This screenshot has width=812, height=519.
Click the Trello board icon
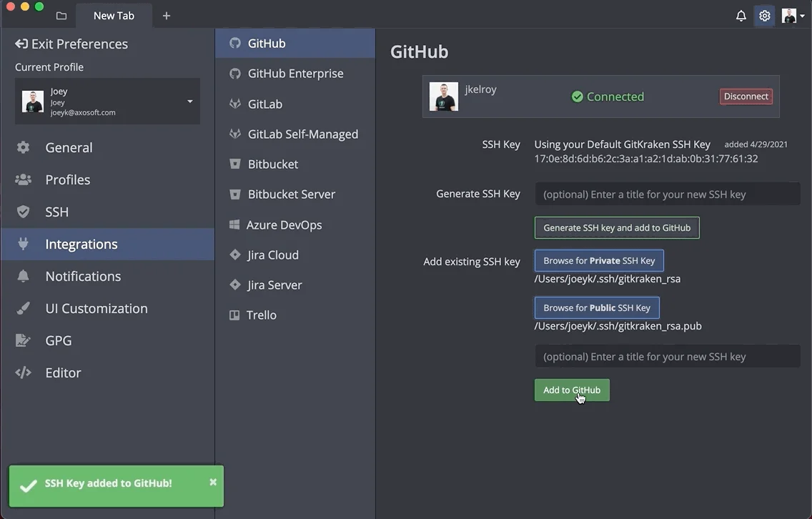234,315
